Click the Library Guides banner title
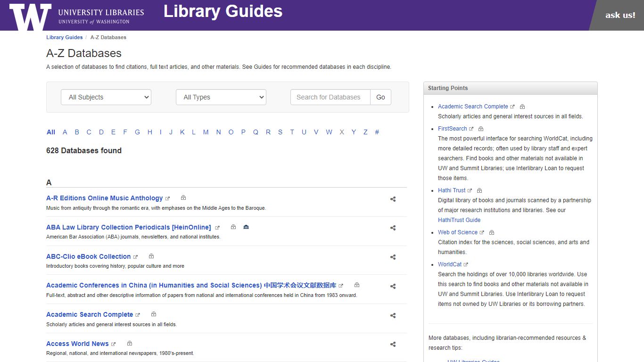 tap(223, 11)
